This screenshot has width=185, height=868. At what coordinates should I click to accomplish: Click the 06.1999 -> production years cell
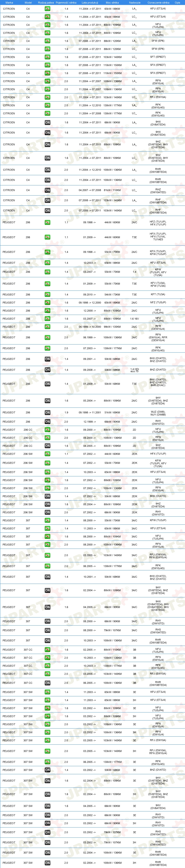(x=89, y=338)
